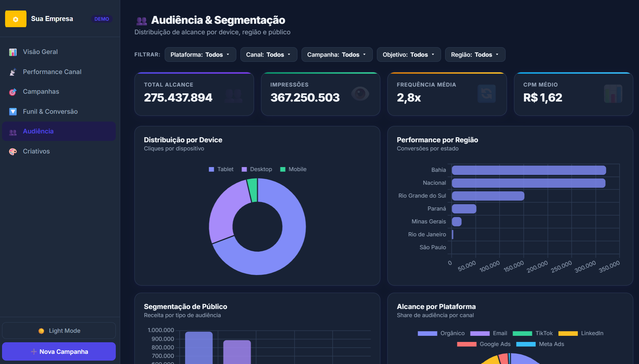
Task: Click the Frequência Média value 2,8x
Action: [409, 98]
